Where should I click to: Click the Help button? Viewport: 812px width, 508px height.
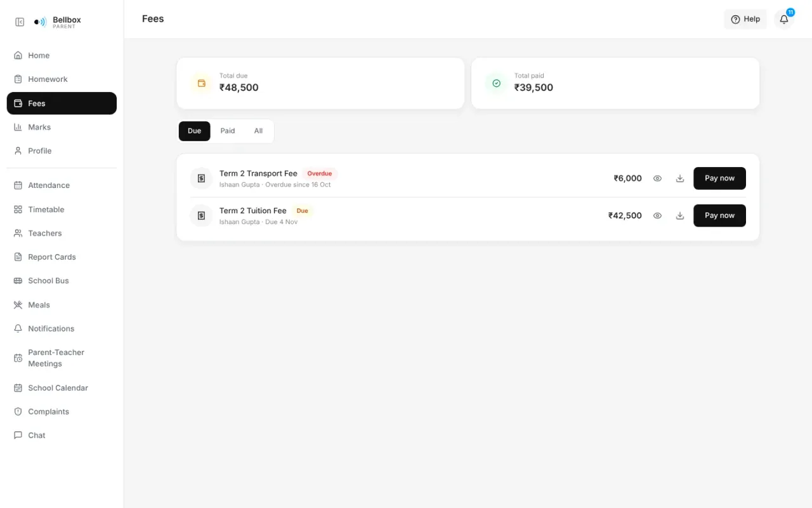click(x=745, y=19)
